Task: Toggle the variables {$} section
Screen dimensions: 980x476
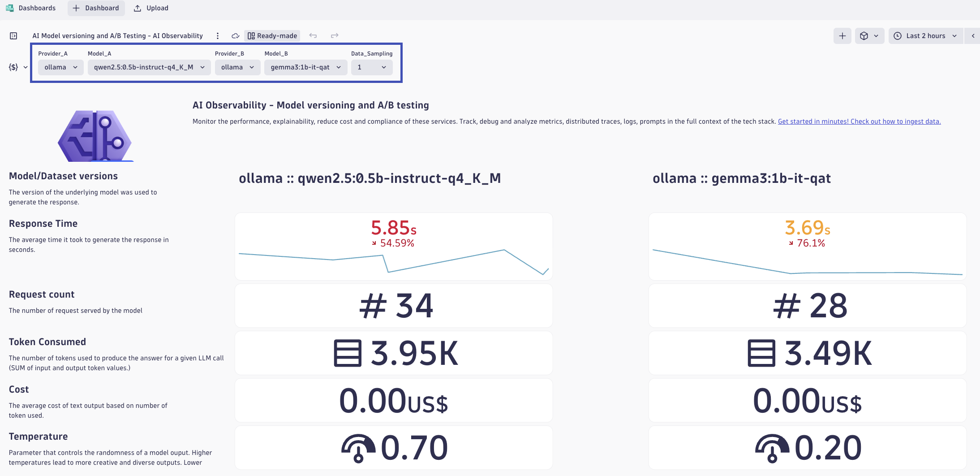Action: [18, 67]
